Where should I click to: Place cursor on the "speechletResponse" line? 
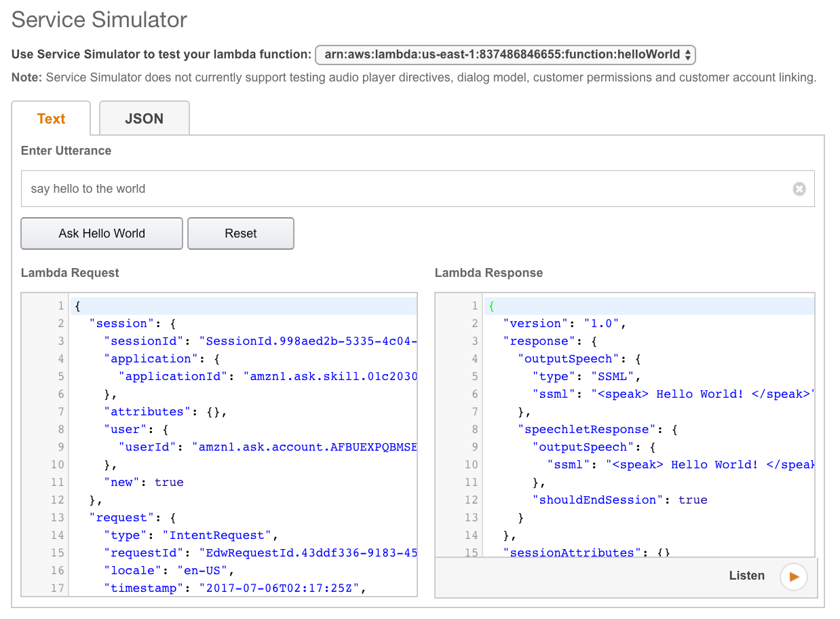point(597,430)
